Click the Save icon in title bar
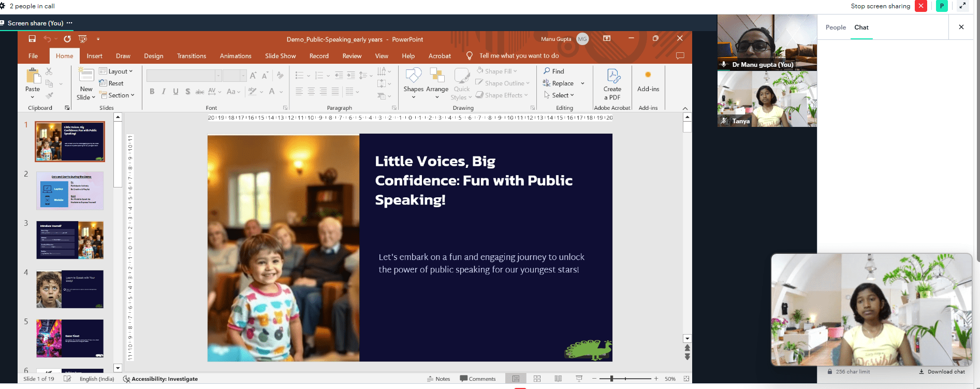This screenshot has width=980, height=389. pyautogui.click(x=32, y=39)
